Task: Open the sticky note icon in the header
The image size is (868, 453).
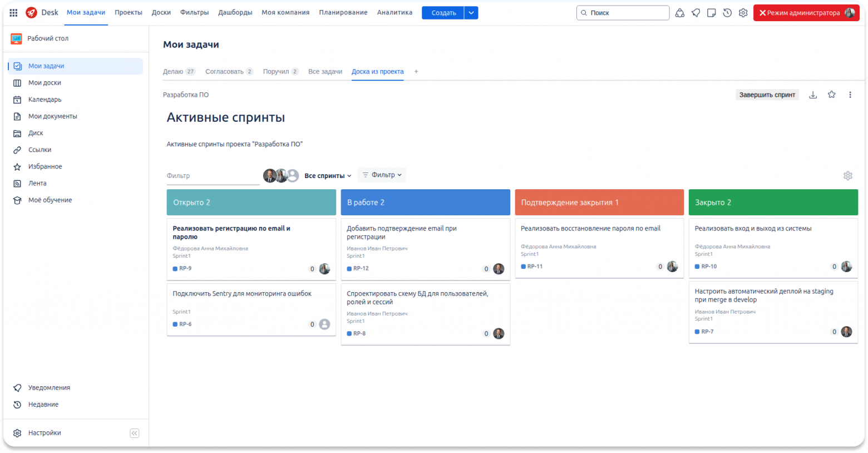Action: pyautogui.click(x=711, y=13)
